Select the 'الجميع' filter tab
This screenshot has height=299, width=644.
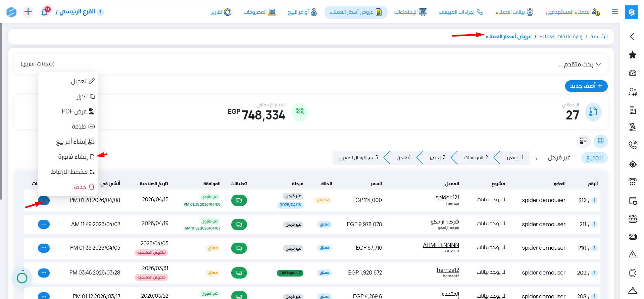594,158
